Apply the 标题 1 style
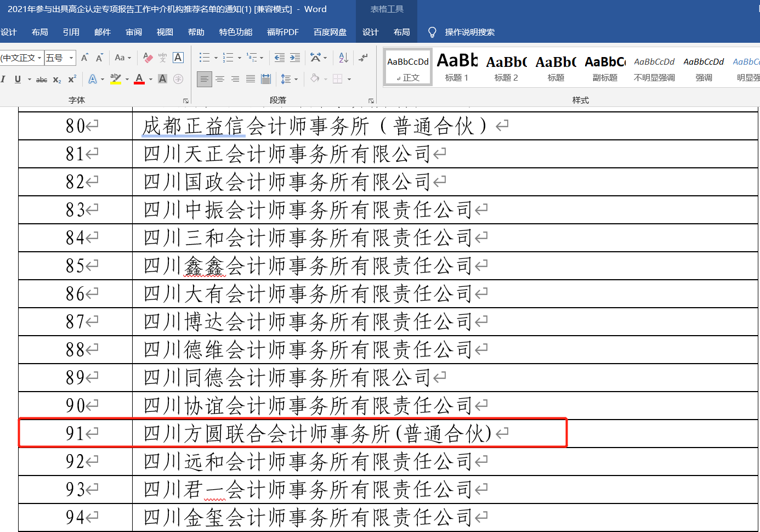This screenshot has width=760, height=532. pyautogui.click(x=457, y=67)
